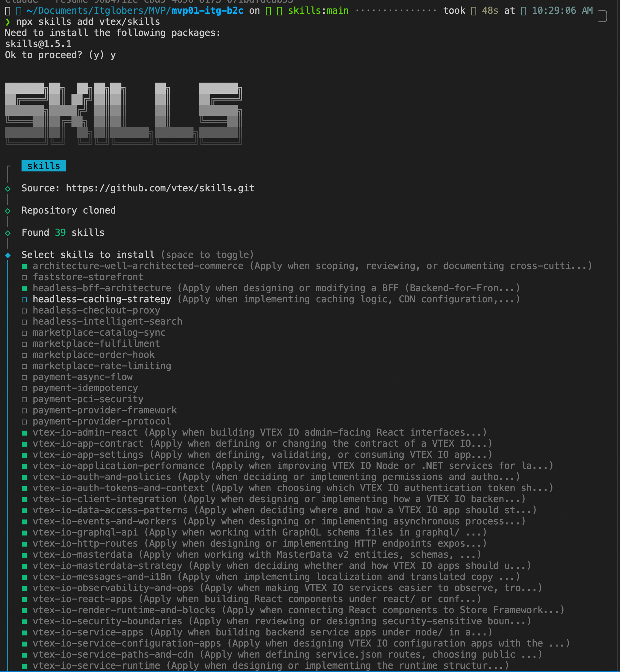This screenshot has width=620, height=672.
Task: Click the 'Found 39 skills' line
Action: [63, 232]
